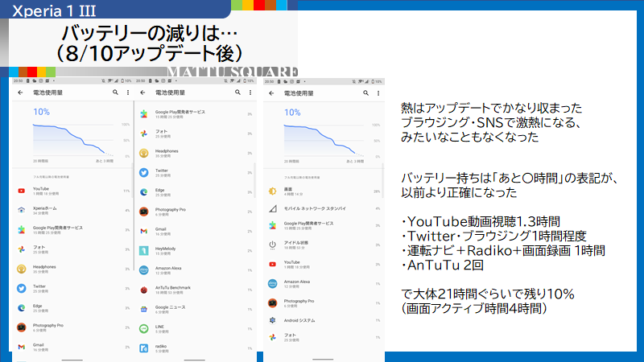
Task: Tap search icon in right phone screenshot
Action: pyautogui.click(x=366, y=93)
